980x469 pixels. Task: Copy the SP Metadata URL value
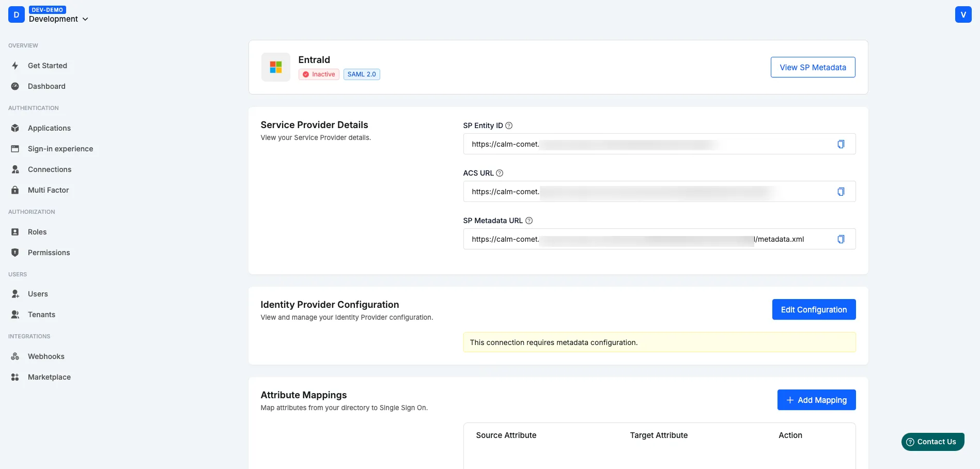coord(841,239)
